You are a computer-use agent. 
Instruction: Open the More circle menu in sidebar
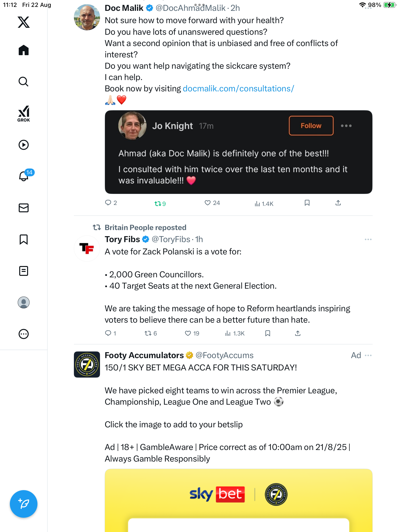click(24, 334)
